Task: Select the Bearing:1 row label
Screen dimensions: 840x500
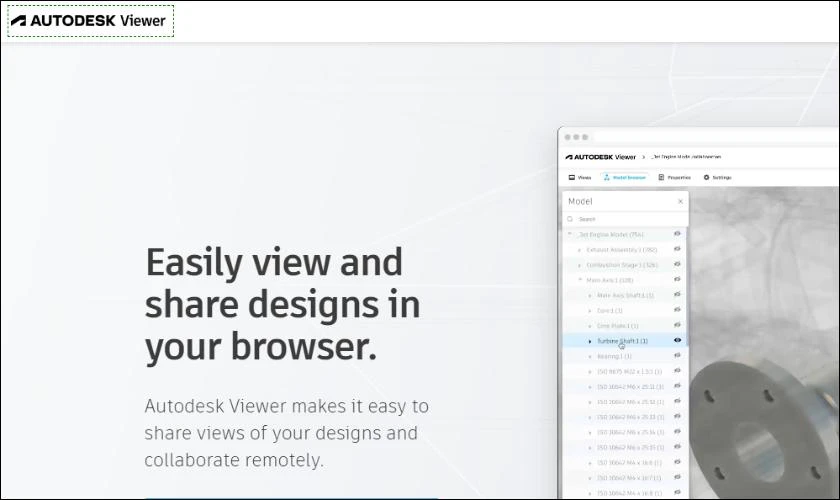Action: [x=614, y=356]
